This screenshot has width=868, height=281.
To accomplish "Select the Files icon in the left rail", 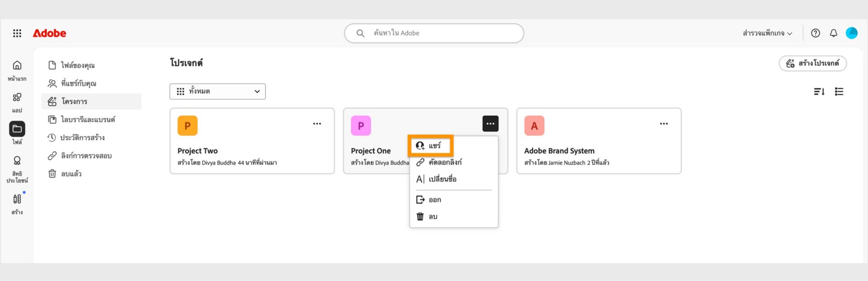I will click(17, 129).
